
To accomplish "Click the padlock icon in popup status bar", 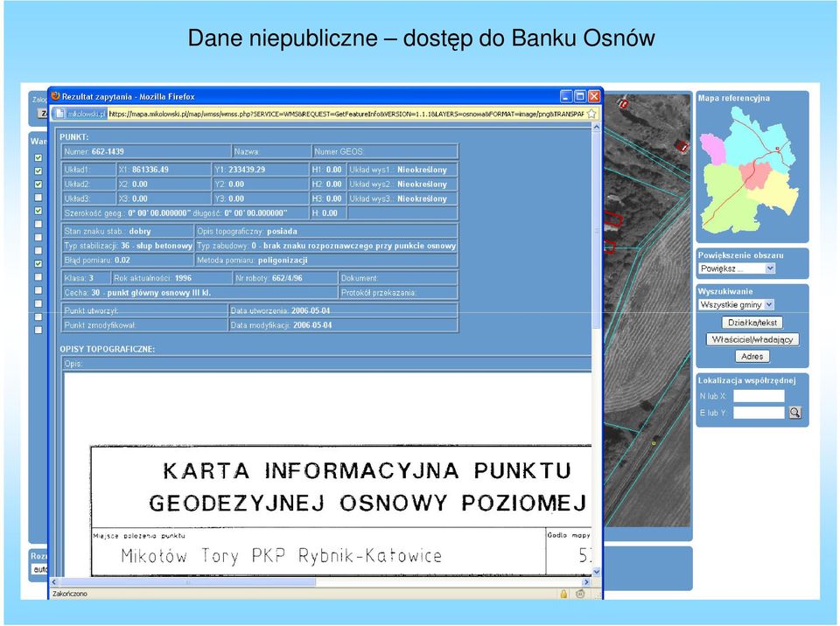I will [563, 594].
